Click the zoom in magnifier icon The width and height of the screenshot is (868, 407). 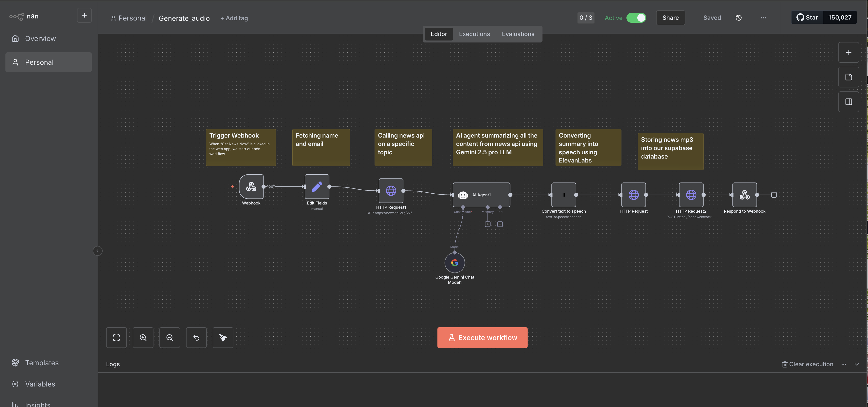pos(143,338)
